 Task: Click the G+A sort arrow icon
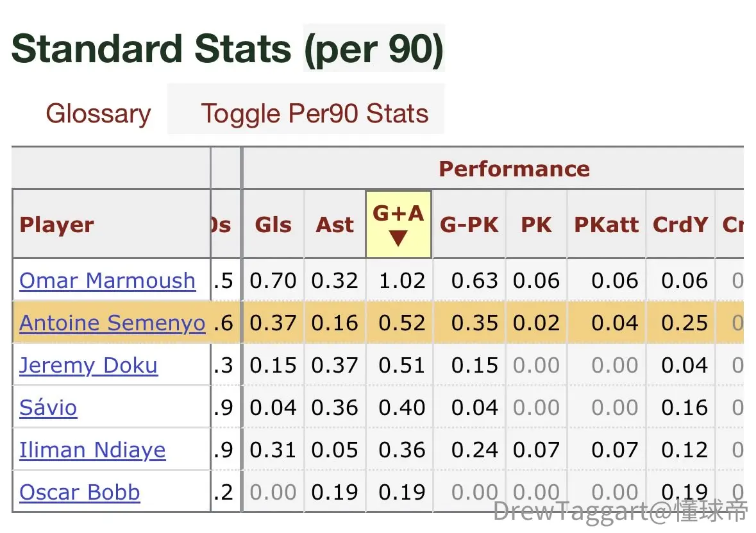point(398,239)
